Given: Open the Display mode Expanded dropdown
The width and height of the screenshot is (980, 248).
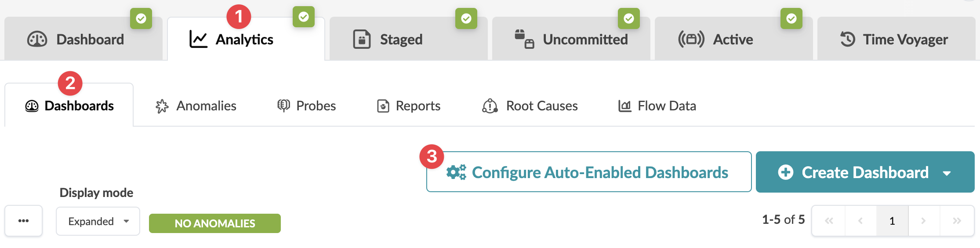Looking at the screenshot, I should (x=98, y=221).
